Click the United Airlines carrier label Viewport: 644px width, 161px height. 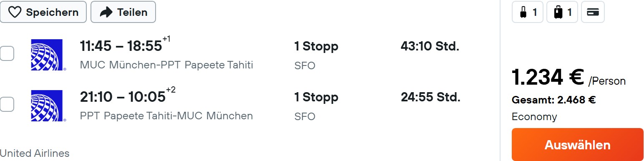pyautogui.click(x=35, y=153)
